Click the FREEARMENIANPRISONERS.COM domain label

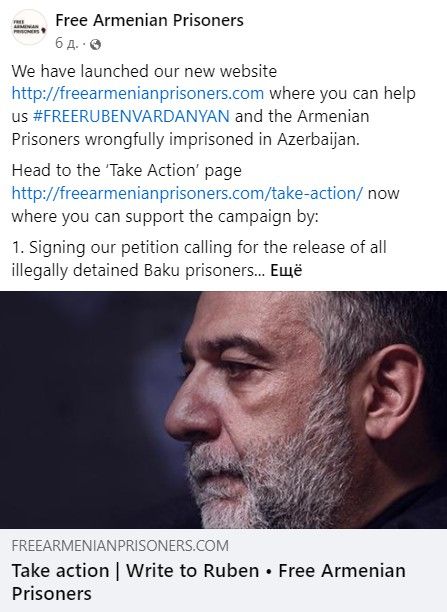120,545
